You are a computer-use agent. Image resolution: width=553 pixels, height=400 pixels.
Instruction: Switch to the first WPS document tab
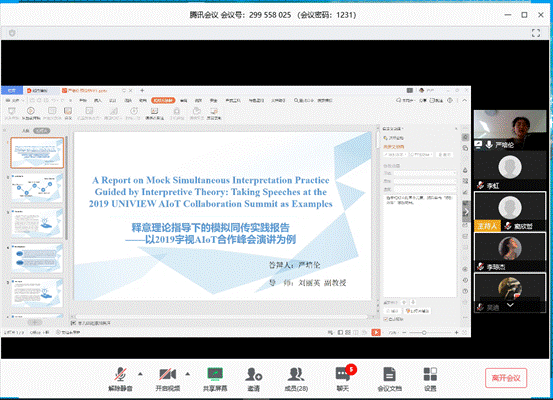(41, 91)
